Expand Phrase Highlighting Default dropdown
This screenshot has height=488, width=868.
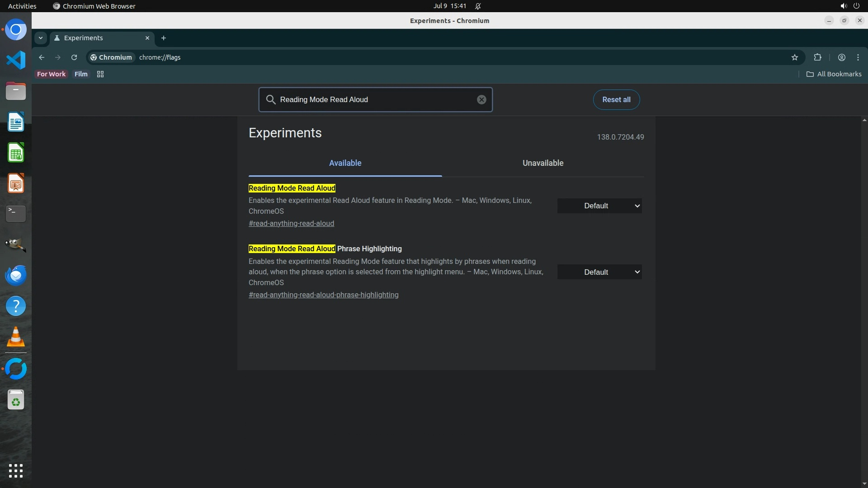[x=599, y=272]
